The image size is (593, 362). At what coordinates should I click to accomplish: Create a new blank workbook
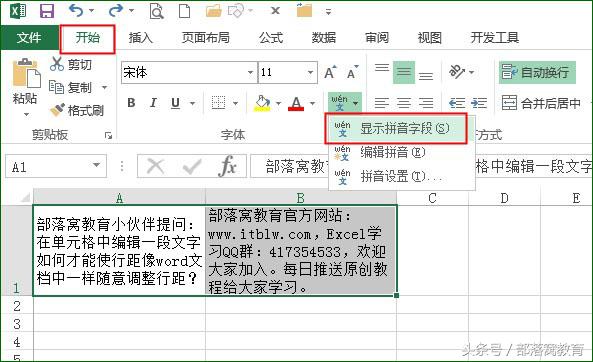tap(184, 11)
